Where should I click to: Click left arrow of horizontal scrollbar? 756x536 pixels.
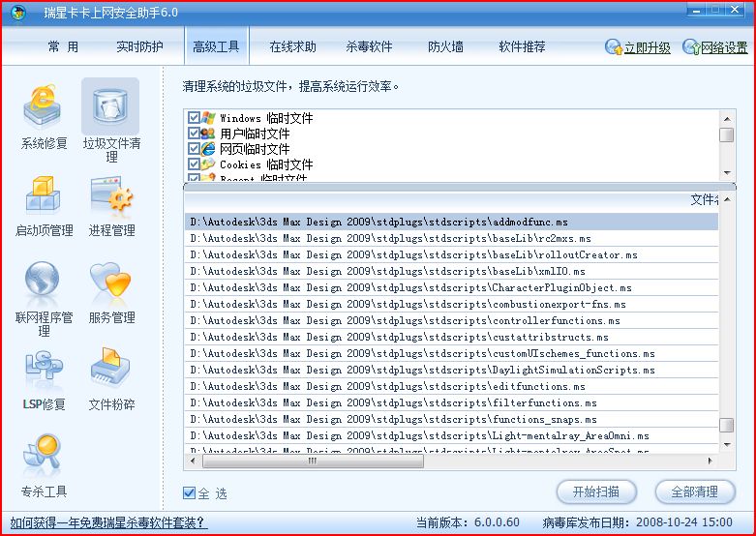pyautogui.click(x=193, y=461)
